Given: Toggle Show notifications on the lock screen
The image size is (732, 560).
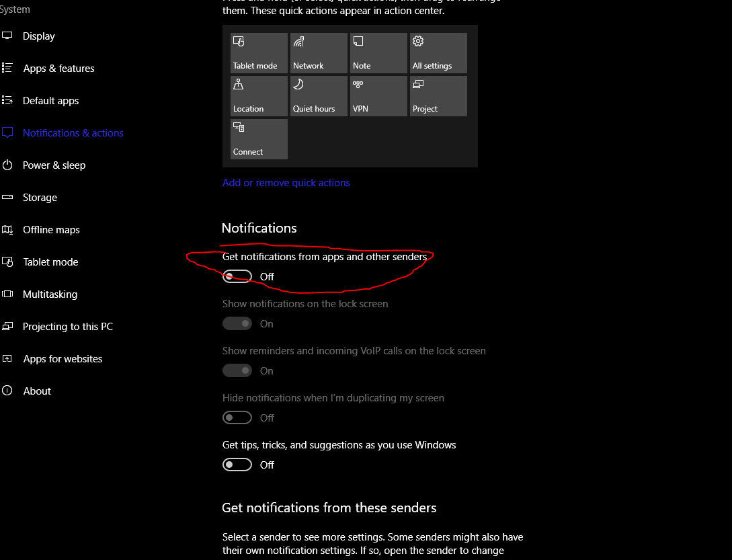Looking at the screenshot, I should [x=237, y=323].
